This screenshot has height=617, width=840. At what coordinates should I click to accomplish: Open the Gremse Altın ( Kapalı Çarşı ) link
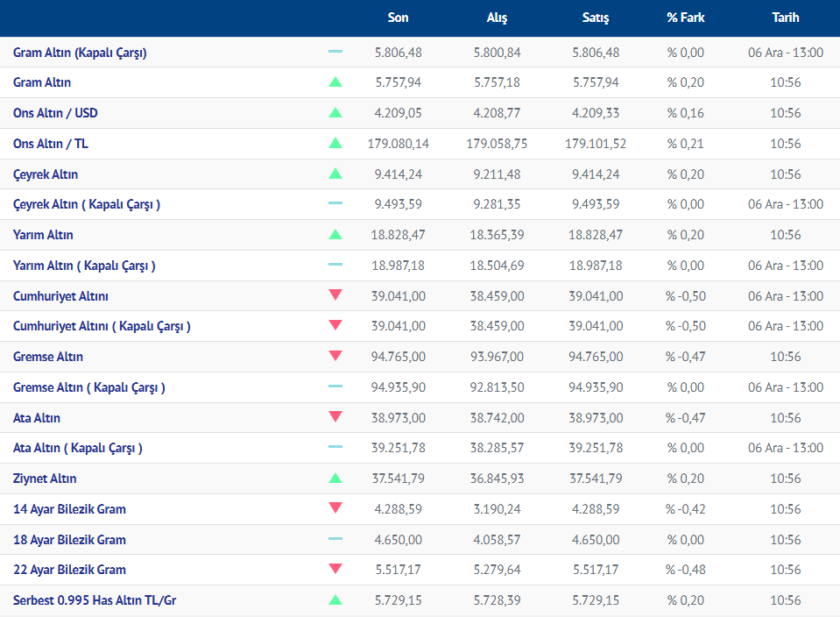point(88,387)
